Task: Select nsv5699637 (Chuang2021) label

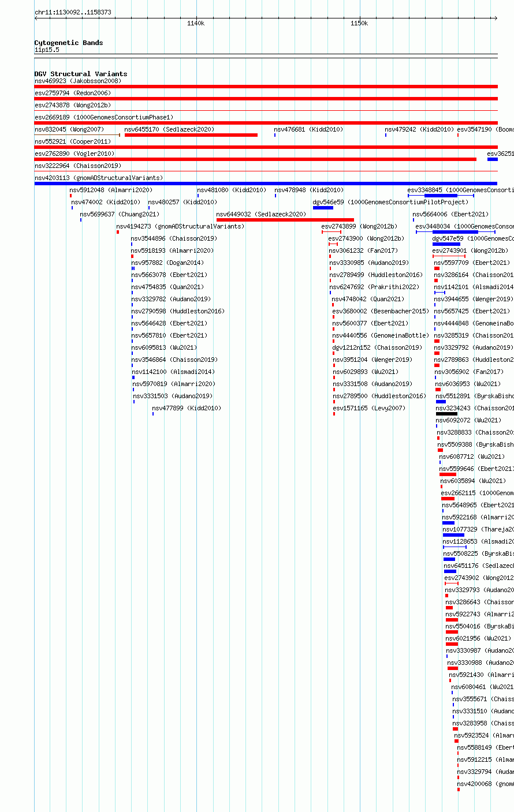Action: point(120,214)
